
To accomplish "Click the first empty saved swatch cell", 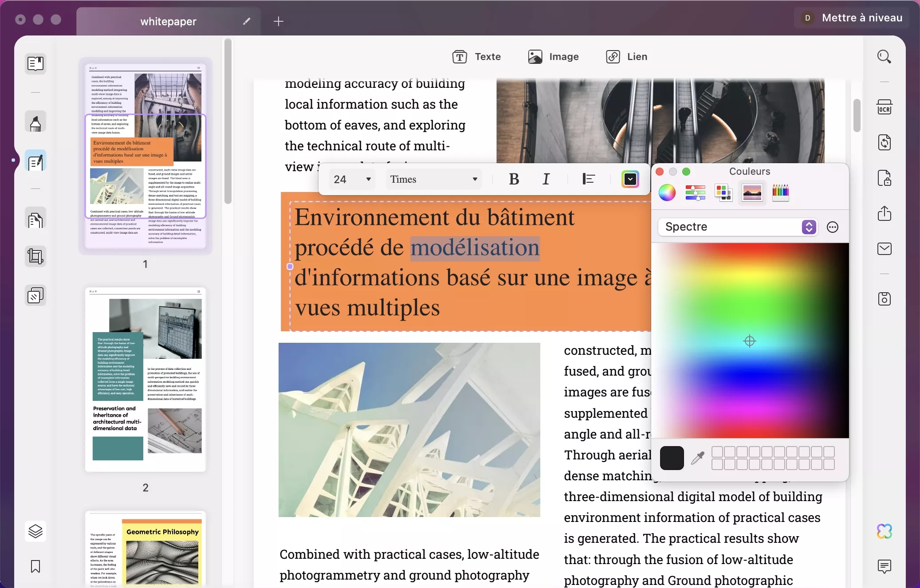I will tap(717, 452).
